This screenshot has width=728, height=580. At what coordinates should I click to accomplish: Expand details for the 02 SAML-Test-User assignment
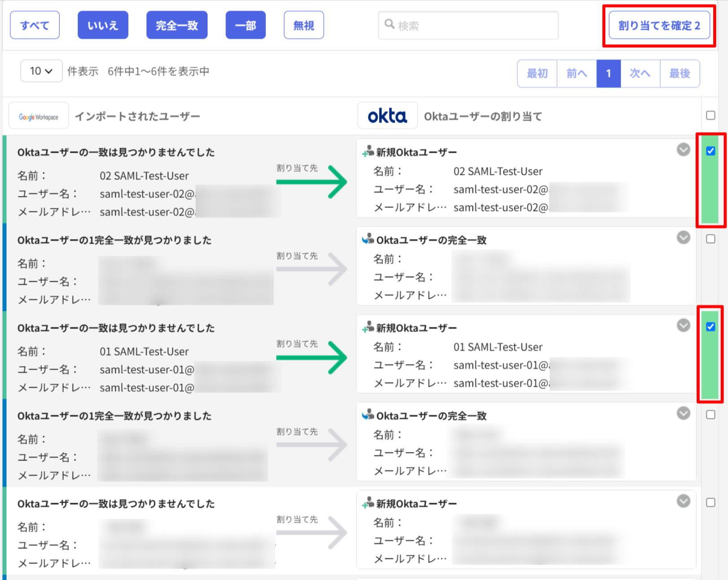[683, 150]
